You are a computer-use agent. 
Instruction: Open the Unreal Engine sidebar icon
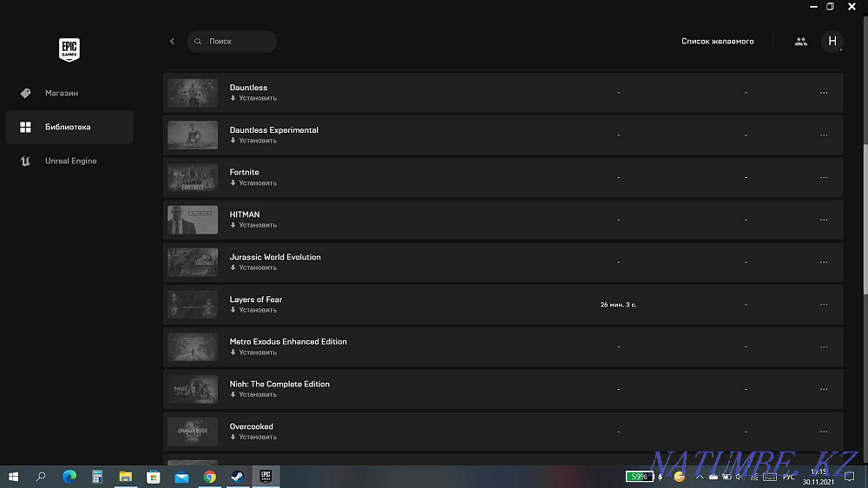coord(25,162)
